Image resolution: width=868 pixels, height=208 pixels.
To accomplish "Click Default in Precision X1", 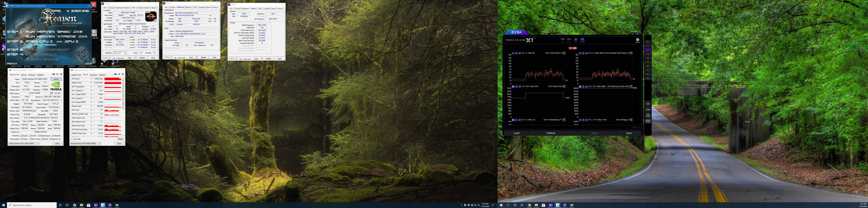I will tap(551, 133).
